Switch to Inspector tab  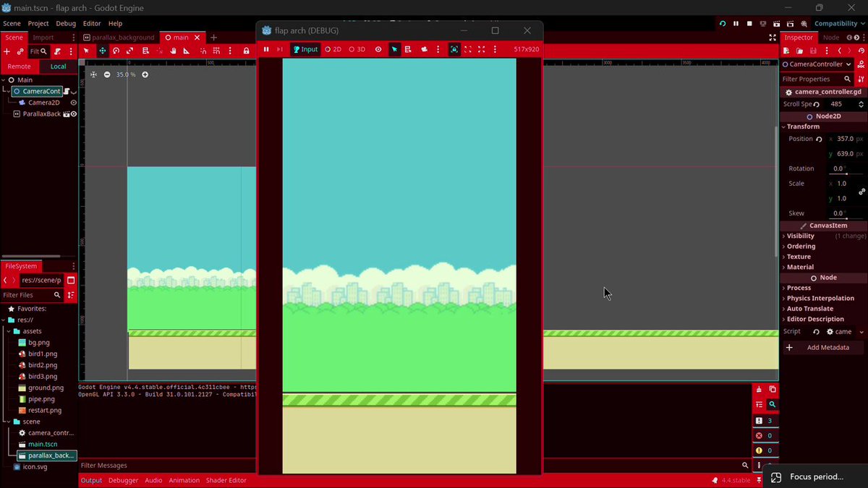[799, 38]
